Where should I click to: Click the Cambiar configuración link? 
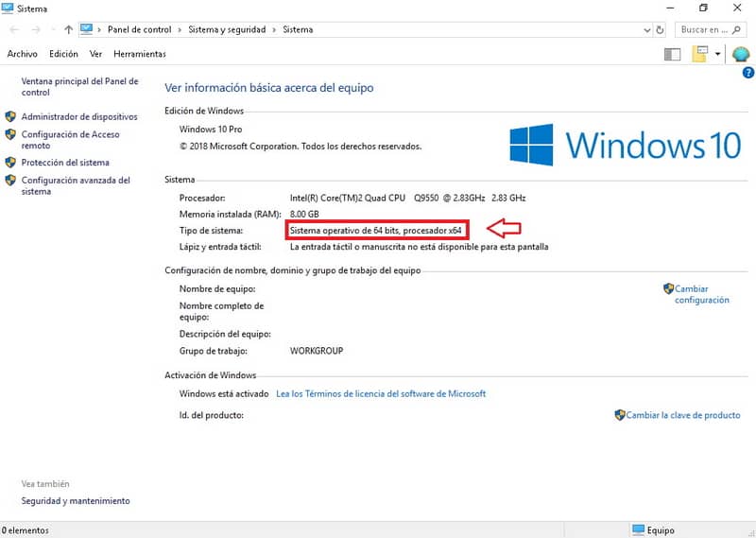(701, 294)
